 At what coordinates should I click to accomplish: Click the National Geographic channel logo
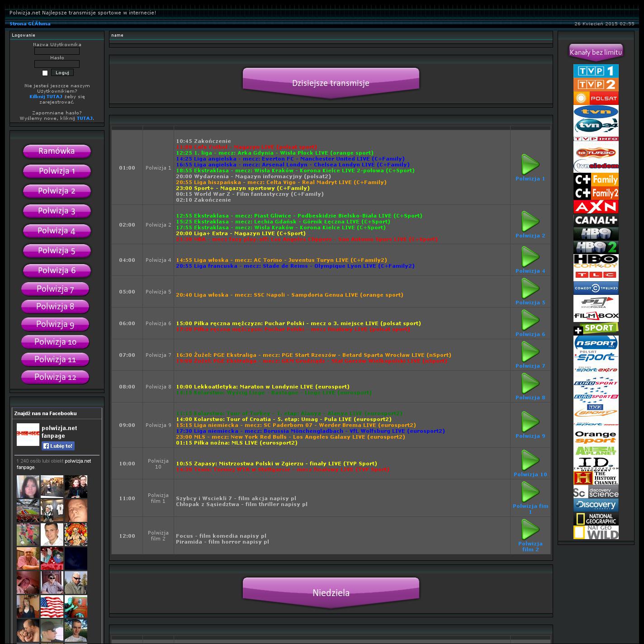[596, 519]
